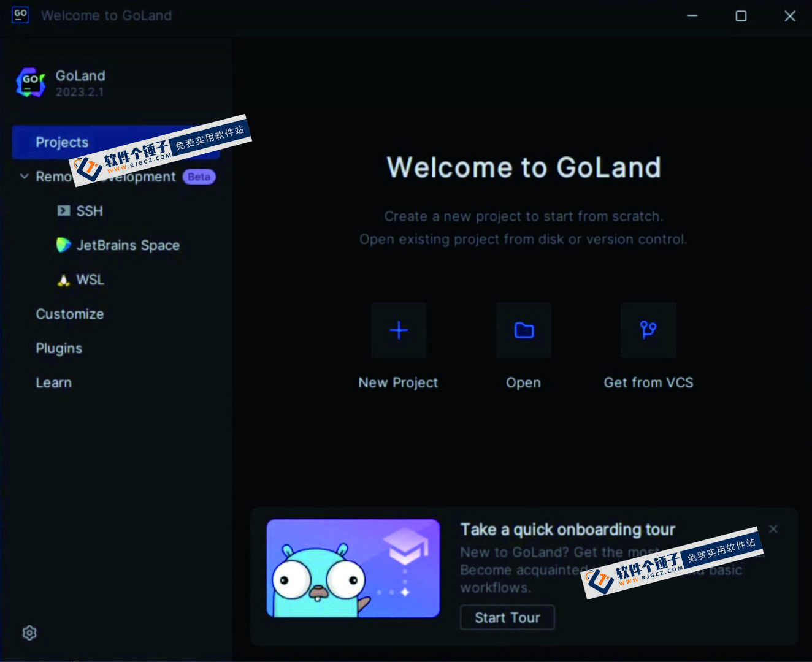Select JetBrains Space connection
The height and width of the screenshot is (662, 812).
[128, 245]
